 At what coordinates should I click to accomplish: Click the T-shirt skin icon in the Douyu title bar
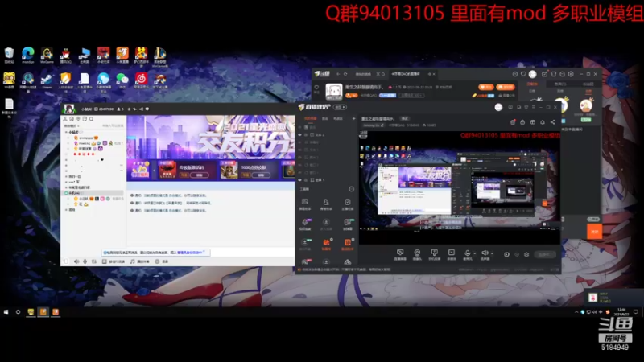click(x=554, y=74)
